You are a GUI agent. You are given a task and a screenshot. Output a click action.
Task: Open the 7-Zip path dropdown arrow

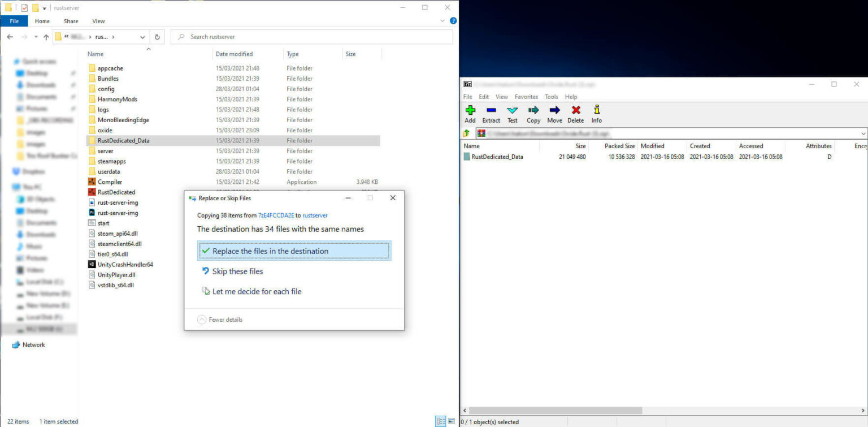pyautogui.click(x=863, y=133)
